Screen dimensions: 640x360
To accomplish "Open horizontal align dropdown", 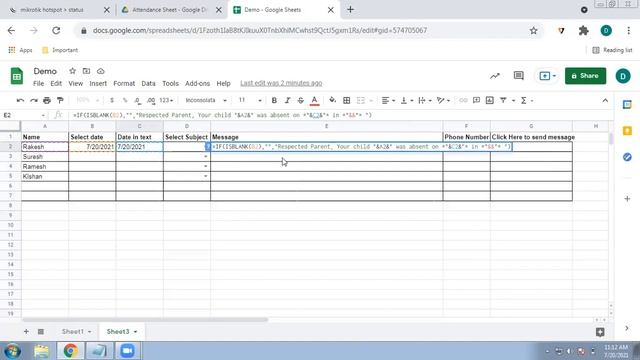I will 388,100.
